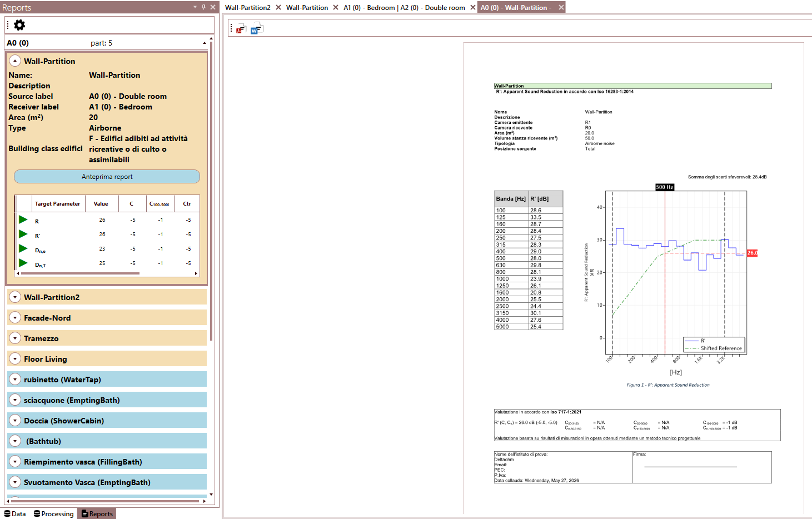Screen dimensions: 812x519
Task: Click the Anteprima report button
Action: click(x=107, y=177)
